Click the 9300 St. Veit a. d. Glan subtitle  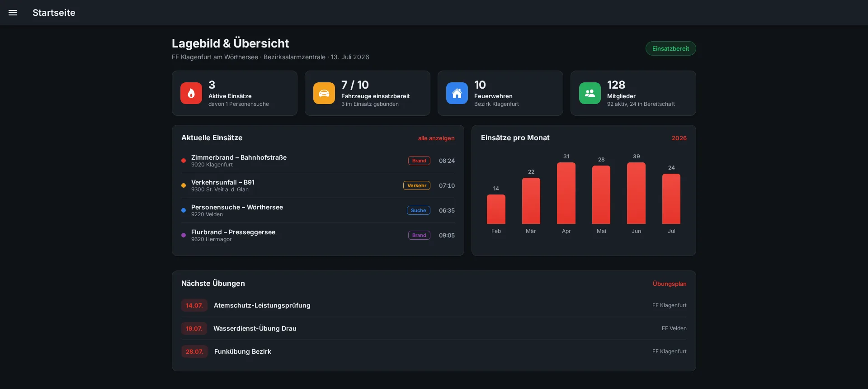[220, 190]
